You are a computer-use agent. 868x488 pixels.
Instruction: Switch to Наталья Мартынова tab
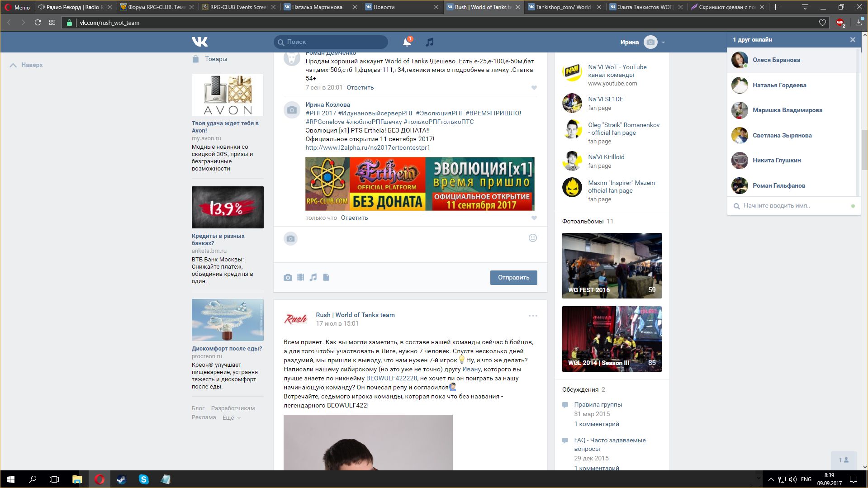pyautogui.click(x=317, y=7)
